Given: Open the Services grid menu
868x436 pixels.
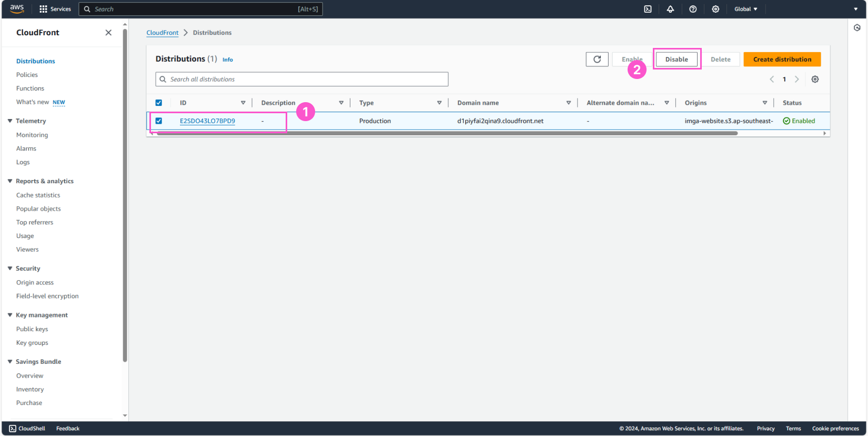Looking at the screenshot, I should coord(55,9).
